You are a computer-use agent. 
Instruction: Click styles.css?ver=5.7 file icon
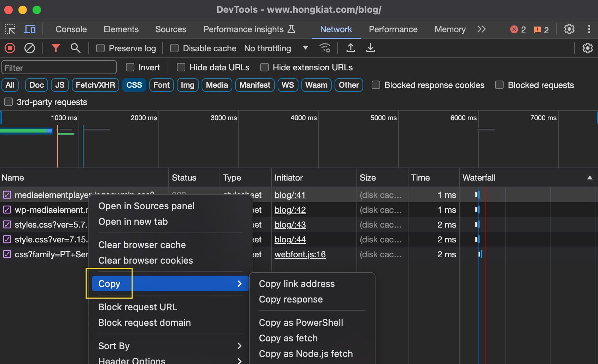[x=7, y=224]
